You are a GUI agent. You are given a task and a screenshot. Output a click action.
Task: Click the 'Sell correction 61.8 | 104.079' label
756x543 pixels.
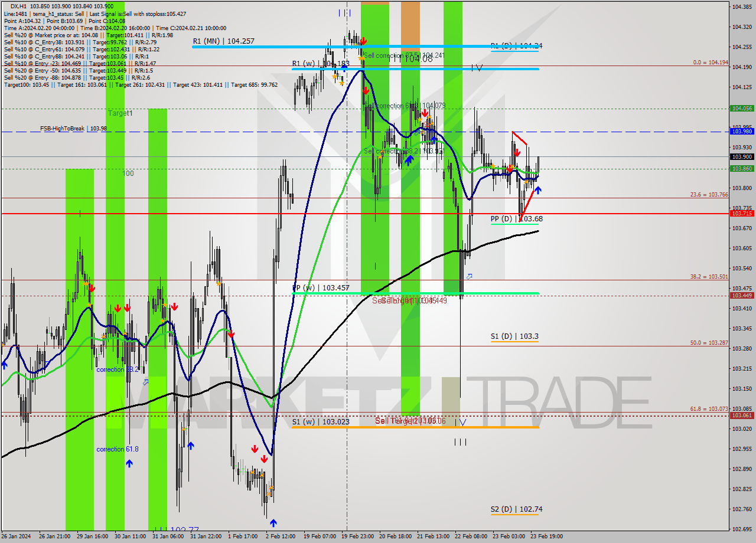coord(405,106)
